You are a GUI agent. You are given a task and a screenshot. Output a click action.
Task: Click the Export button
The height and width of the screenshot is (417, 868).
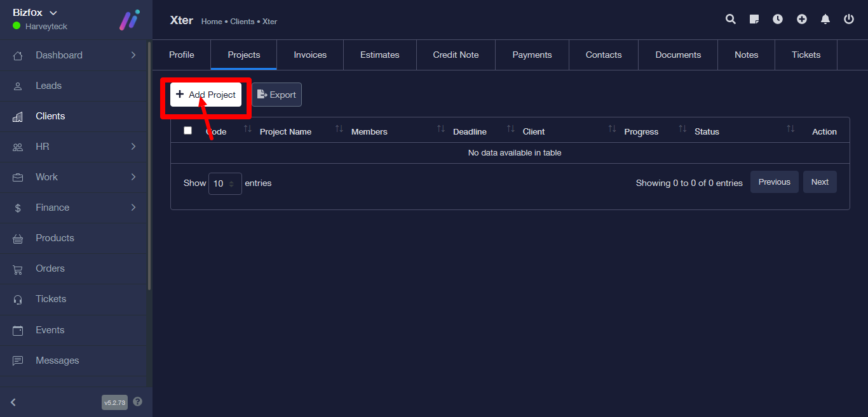[276, 95]
